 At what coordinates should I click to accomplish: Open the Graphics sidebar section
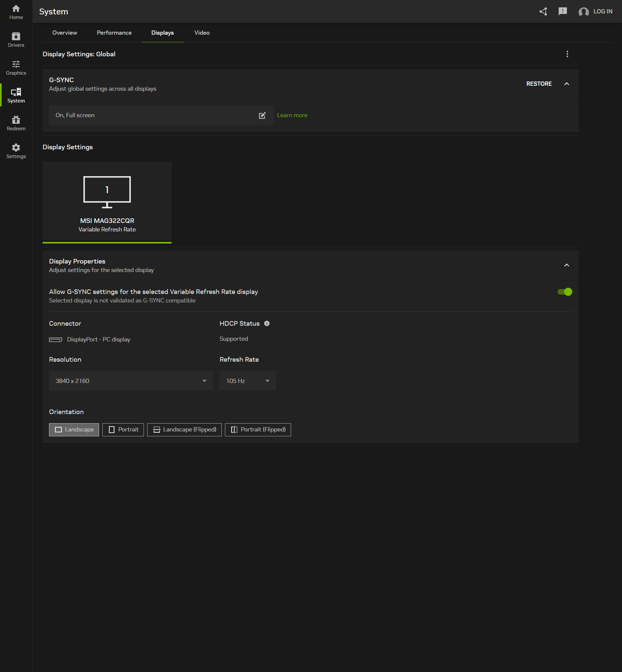pyautogui.click(x=16, y=68)
